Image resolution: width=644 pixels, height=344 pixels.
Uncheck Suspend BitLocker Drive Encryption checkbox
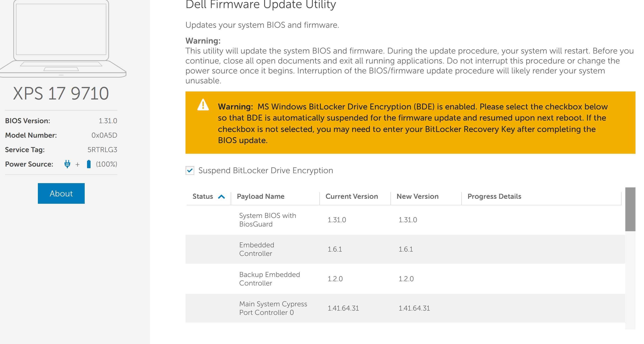tap(190, 171)
